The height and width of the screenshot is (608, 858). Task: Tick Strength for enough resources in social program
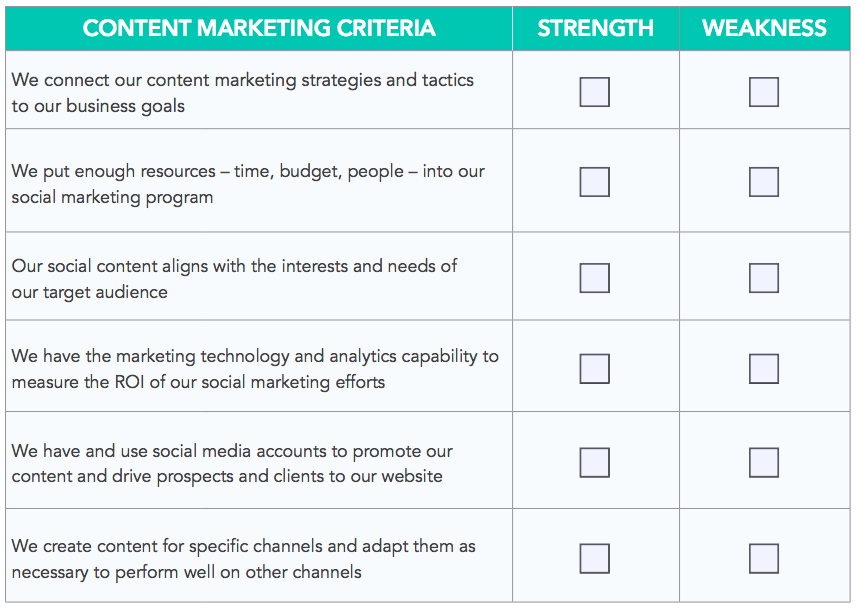[594, 182]
